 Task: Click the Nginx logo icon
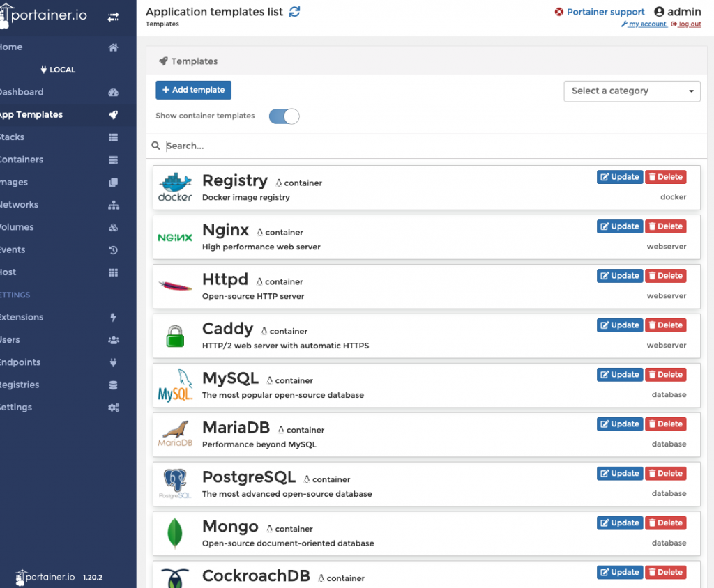pos(175,238)
